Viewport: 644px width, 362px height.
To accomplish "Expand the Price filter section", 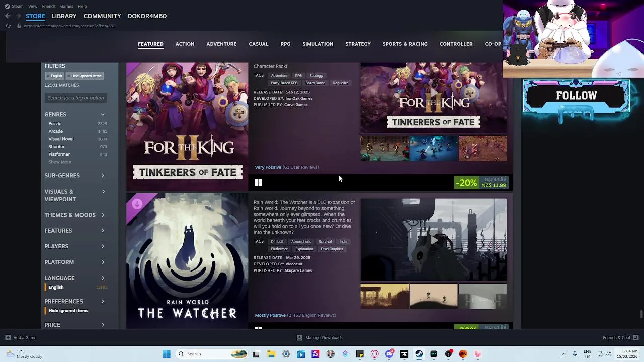I will coord(75,325).
